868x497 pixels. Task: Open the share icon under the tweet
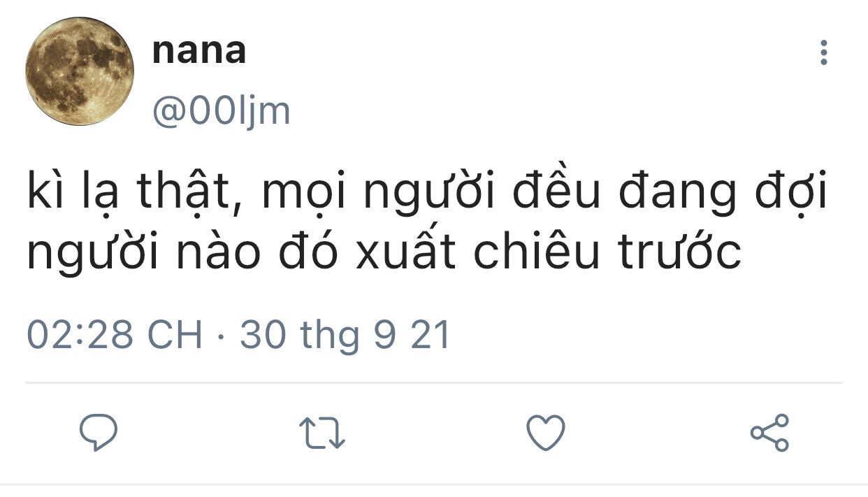click(x=769, y=433)
